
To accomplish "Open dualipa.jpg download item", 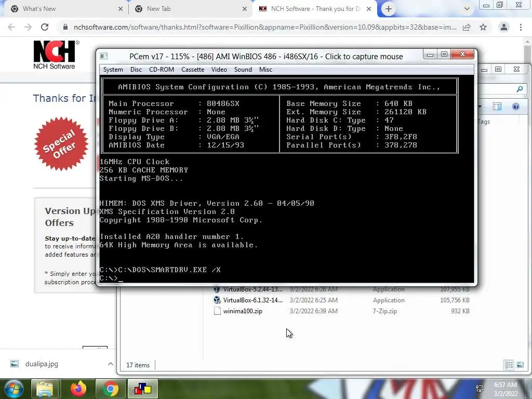I will click(42, 364).
